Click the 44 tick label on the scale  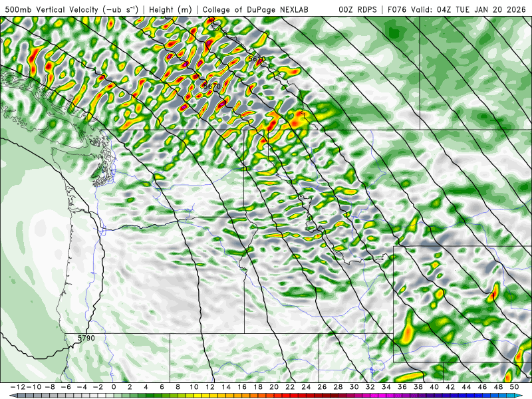(466, 387)
